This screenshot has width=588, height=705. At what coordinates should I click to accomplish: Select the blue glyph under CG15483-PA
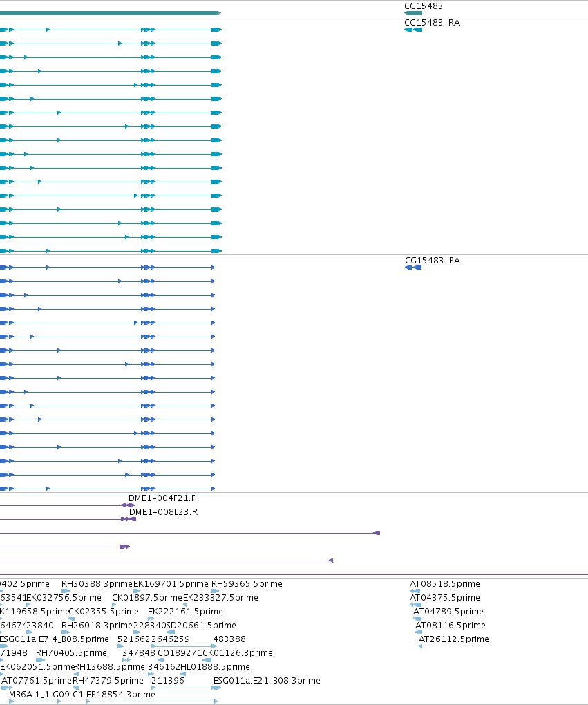(413, 267)
